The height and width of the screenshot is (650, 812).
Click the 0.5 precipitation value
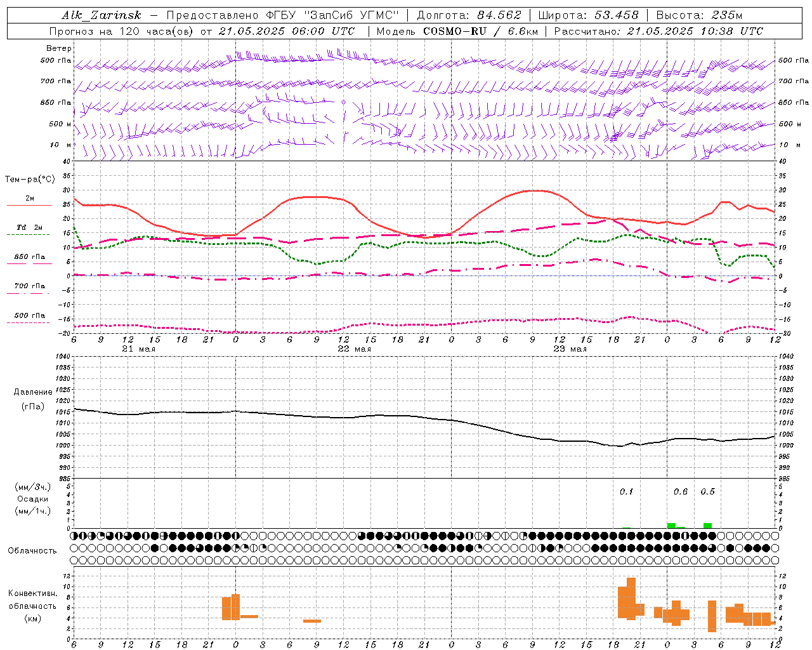point(707,491)
